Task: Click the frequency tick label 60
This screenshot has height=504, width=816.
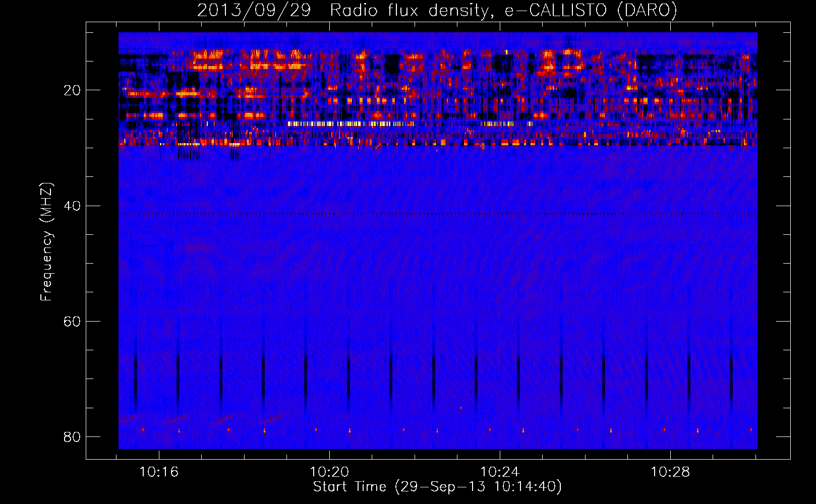Action: coord(72,321)
